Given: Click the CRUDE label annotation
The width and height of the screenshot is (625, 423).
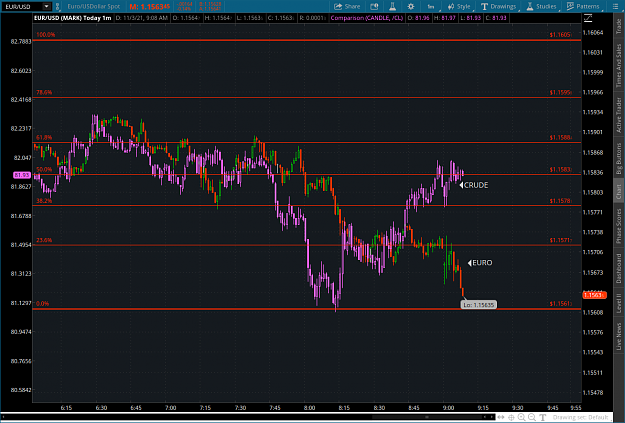Looking at the screenshot, I should 474,185.
